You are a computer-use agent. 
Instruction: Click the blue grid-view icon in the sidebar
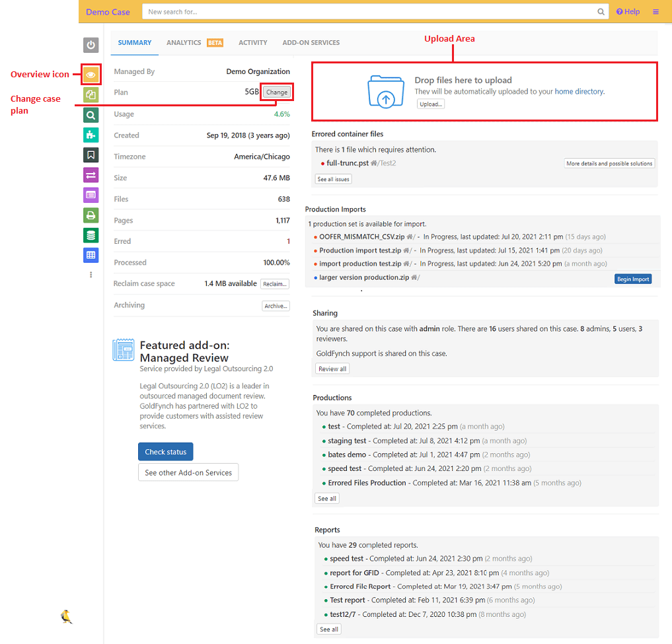91,254
